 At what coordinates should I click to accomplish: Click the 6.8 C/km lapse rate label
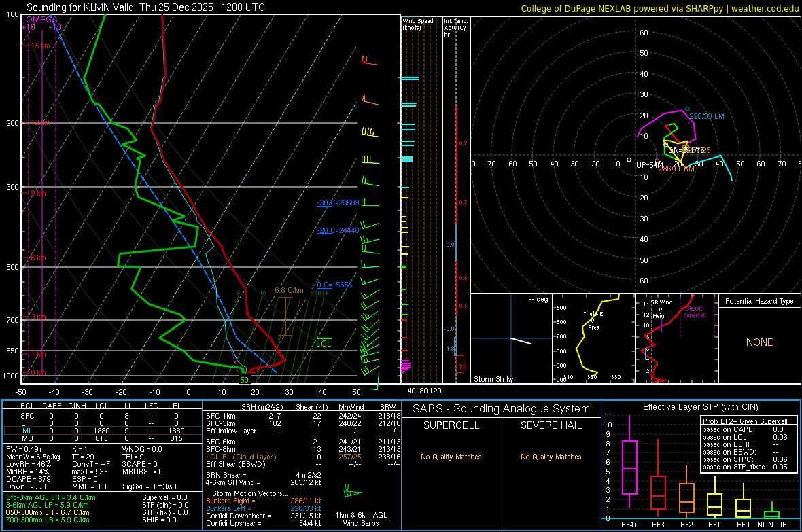(x=289, y=291)
